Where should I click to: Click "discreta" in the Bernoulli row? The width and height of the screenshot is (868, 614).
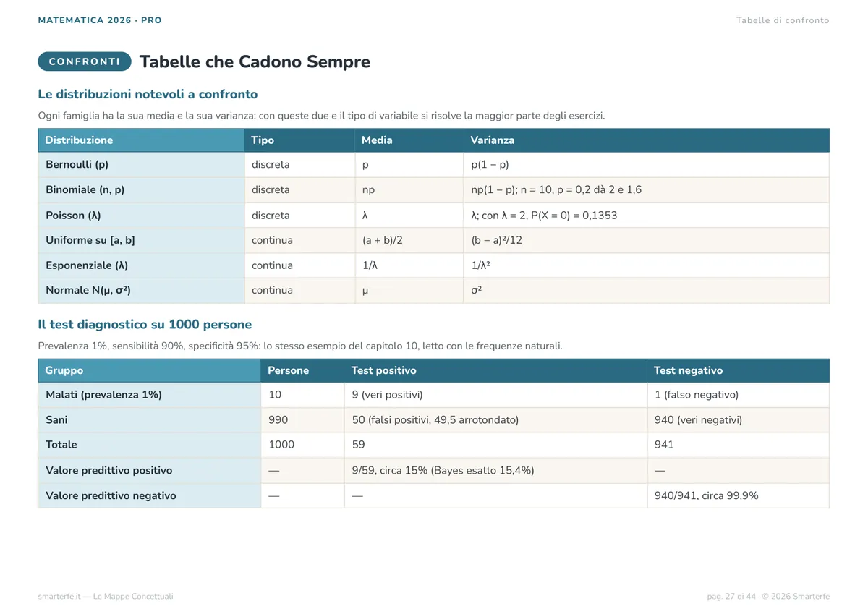tap(299, 164)
